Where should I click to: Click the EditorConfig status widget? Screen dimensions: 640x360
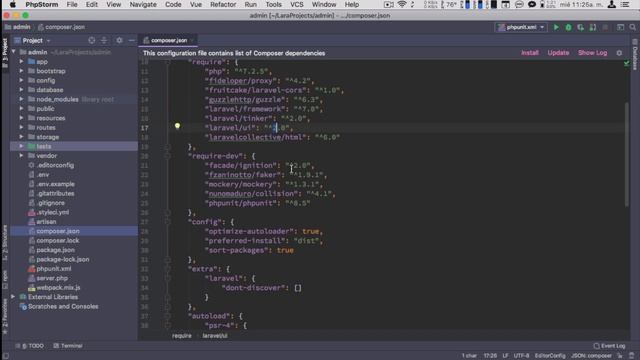[550, 356]
